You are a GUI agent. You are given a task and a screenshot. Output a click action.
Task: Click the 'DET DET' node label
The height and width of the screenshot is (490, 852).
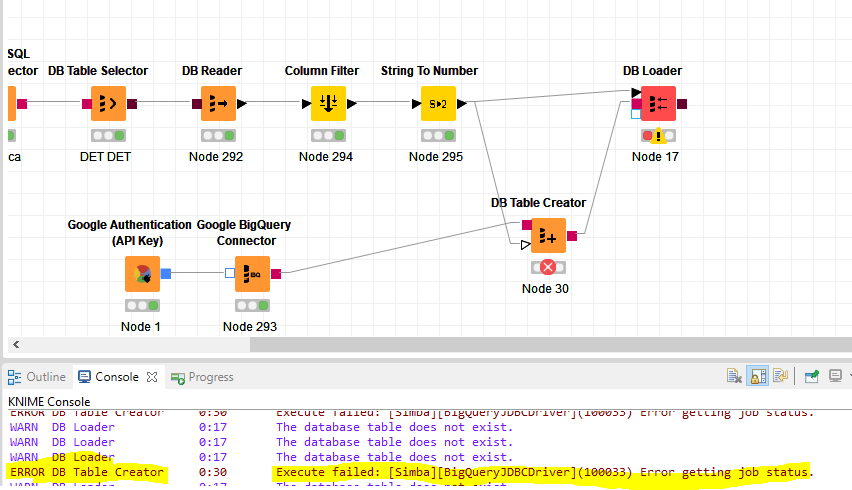105,157
